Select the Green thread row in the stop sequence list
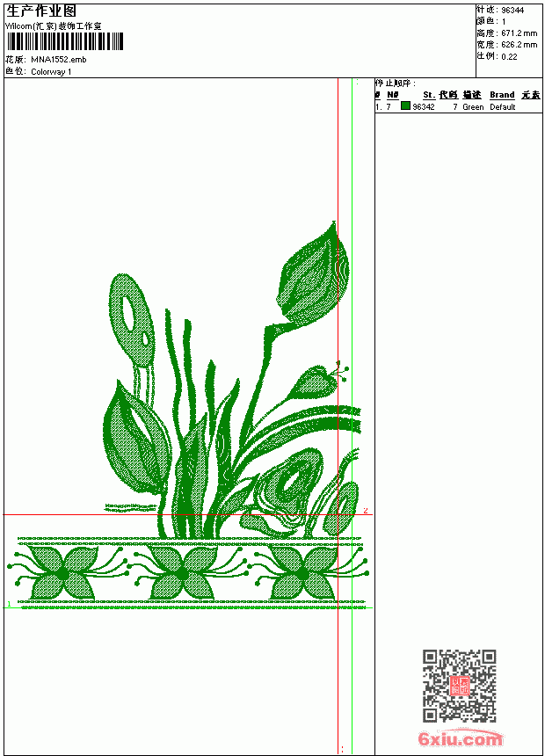 coord(458,107)
